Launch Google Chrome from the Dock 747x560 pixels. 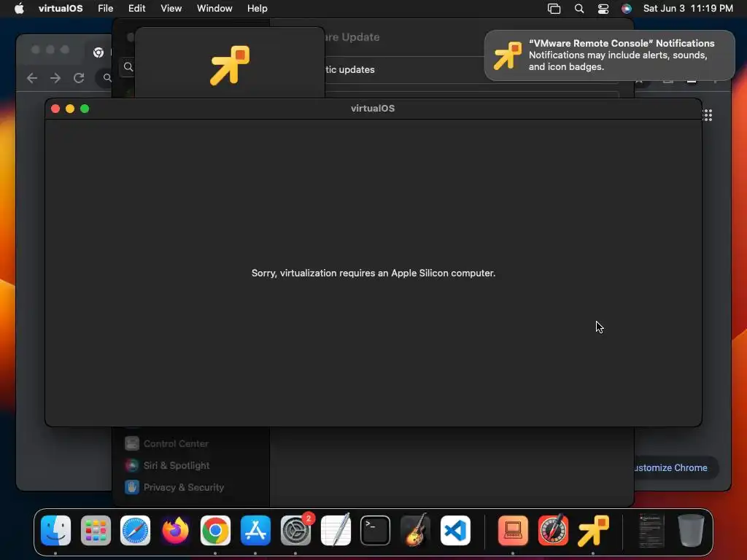pos(215,530)
